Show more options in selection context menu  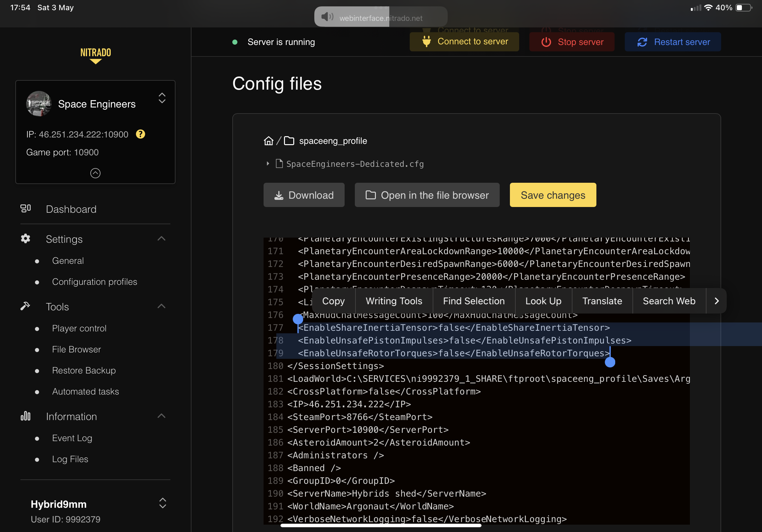click(x=716, y=301)
